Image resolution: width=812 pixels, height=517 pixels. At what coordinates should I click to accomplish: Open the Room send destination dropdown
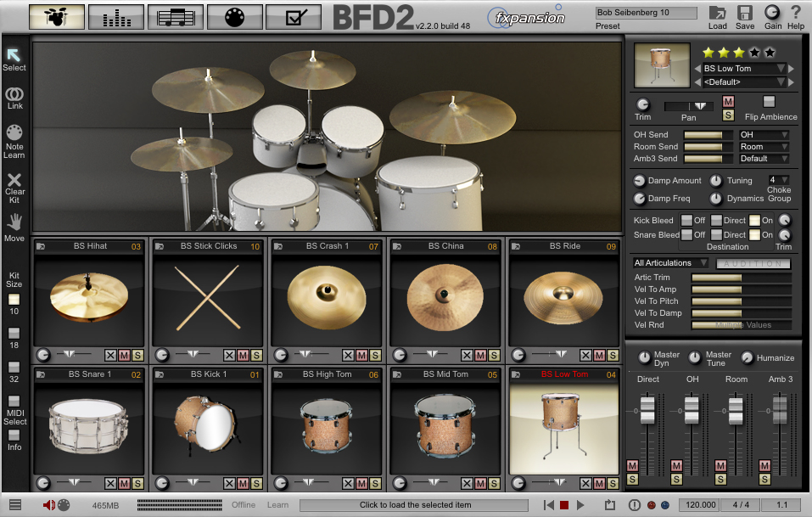[x=764, y=147]
